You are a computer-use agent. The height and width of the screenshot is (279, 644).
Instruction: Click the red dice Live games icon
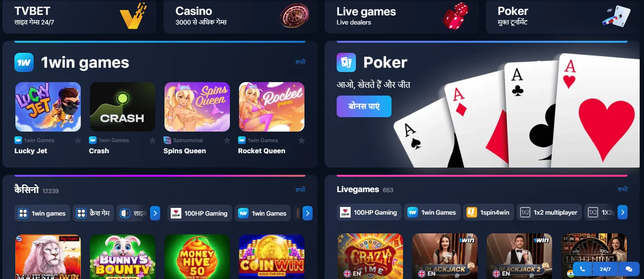(x=455, y=15)
